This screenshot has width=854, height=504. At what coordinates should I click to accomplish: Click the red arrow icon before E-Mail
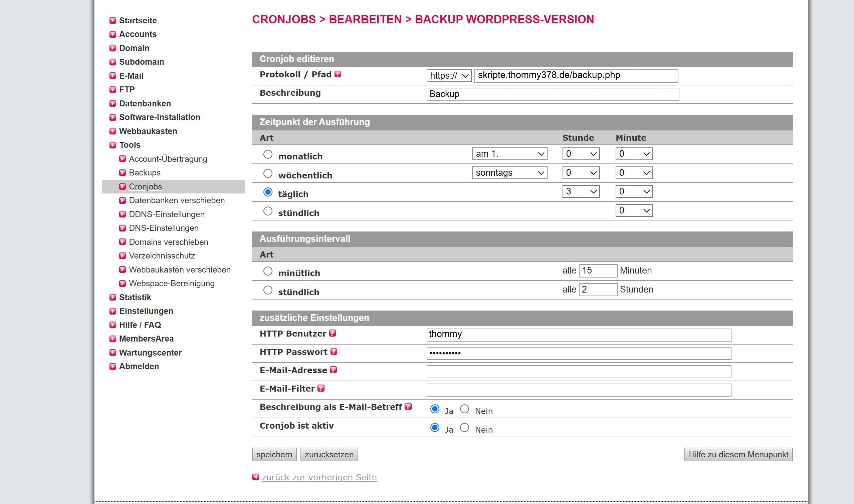coord(113,76)
